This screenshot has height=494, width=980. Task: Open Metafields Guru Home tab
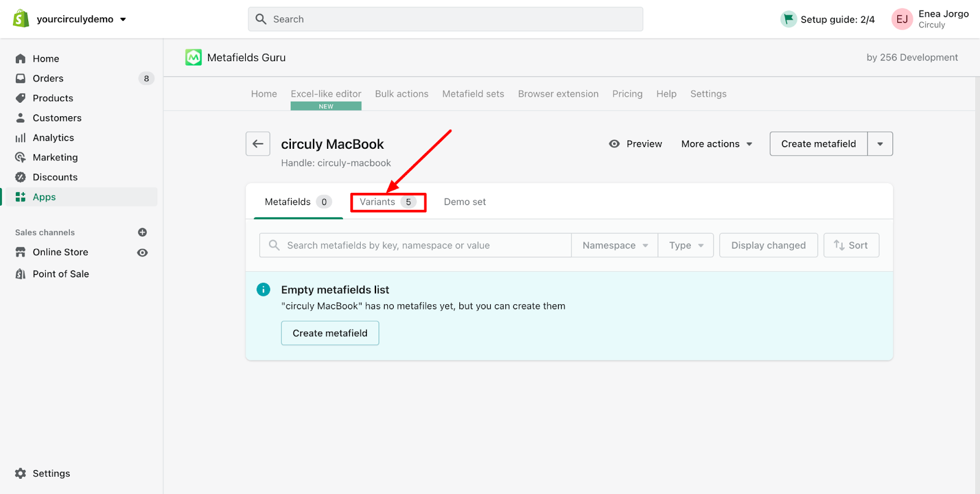pos(264,94)
